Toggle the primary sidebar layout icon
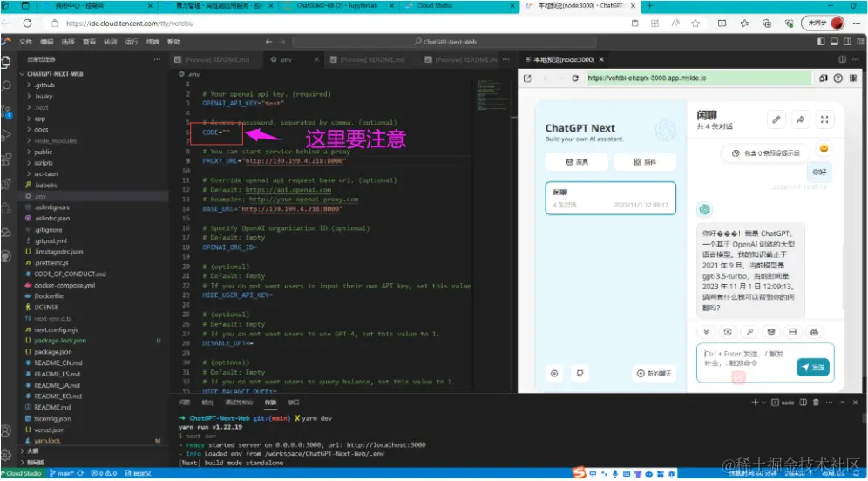The image size is (868, 481). (821, 42)
